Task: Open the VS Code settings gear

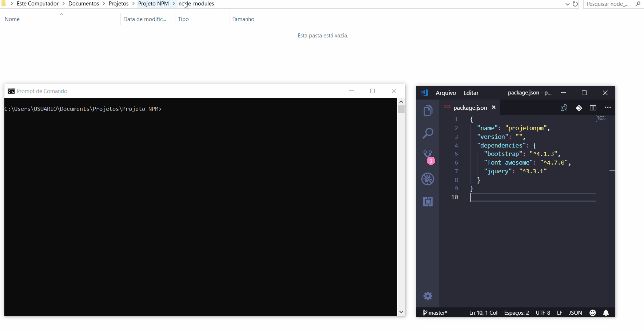Action: (428, 296)
